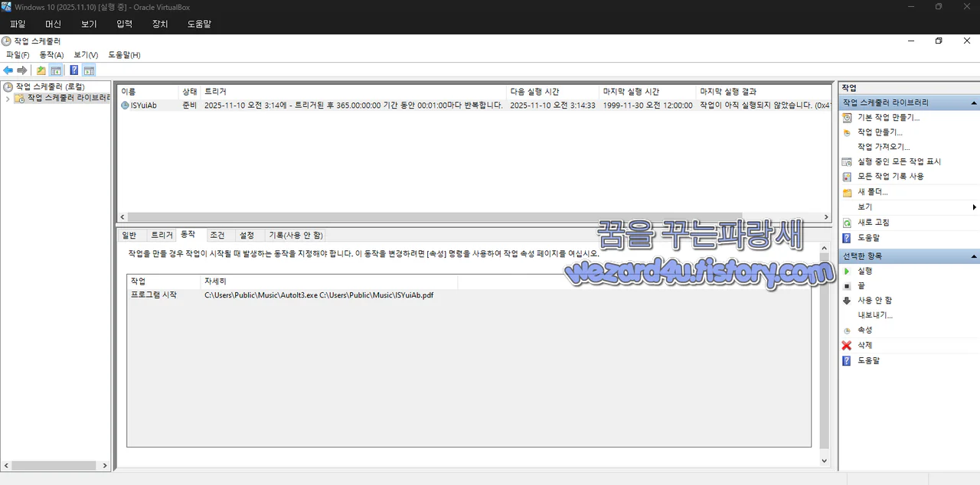Open the 파일(F) menu in Task Scheduler

point(18,55)
